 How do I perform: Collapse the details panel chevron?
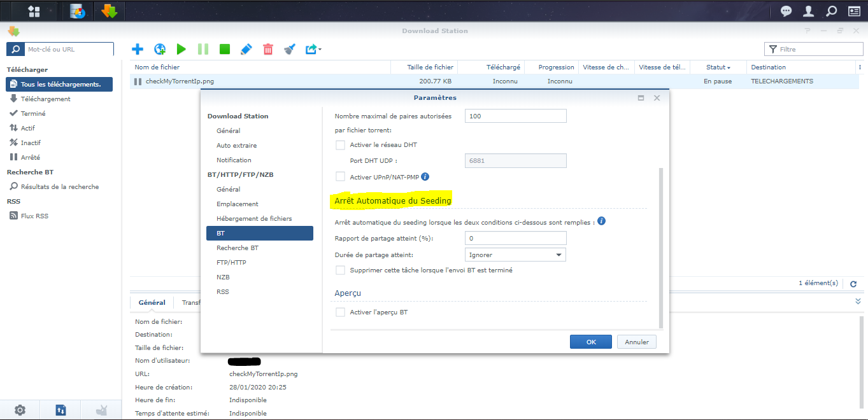click(858, 302)
